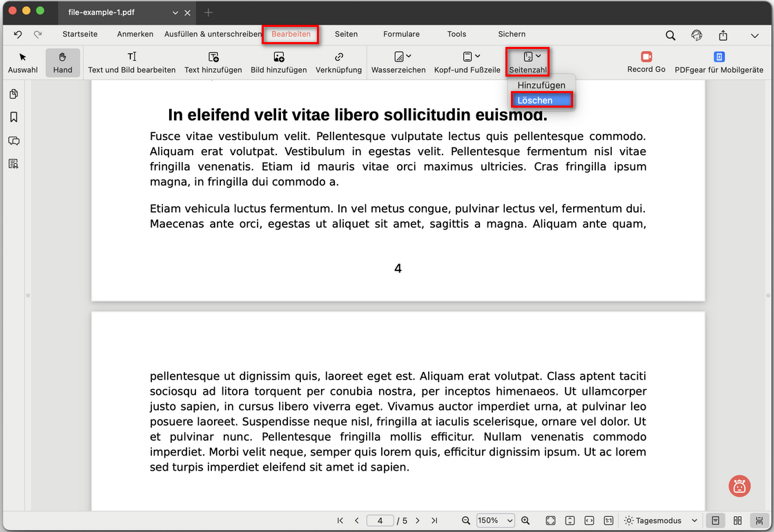
Task: Choose Löschen from the Seitenzahl menu
Action: 541,99
